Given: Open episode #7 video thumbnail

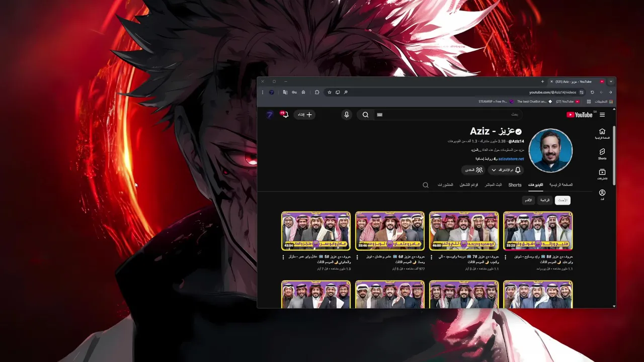Looking at the screenshot, I should (x=464, y=231).
